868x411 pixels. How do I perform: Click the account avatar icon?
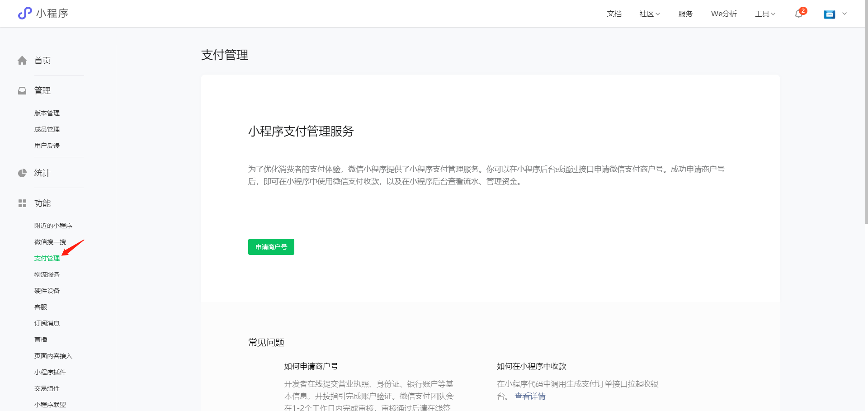pos(830,14)
